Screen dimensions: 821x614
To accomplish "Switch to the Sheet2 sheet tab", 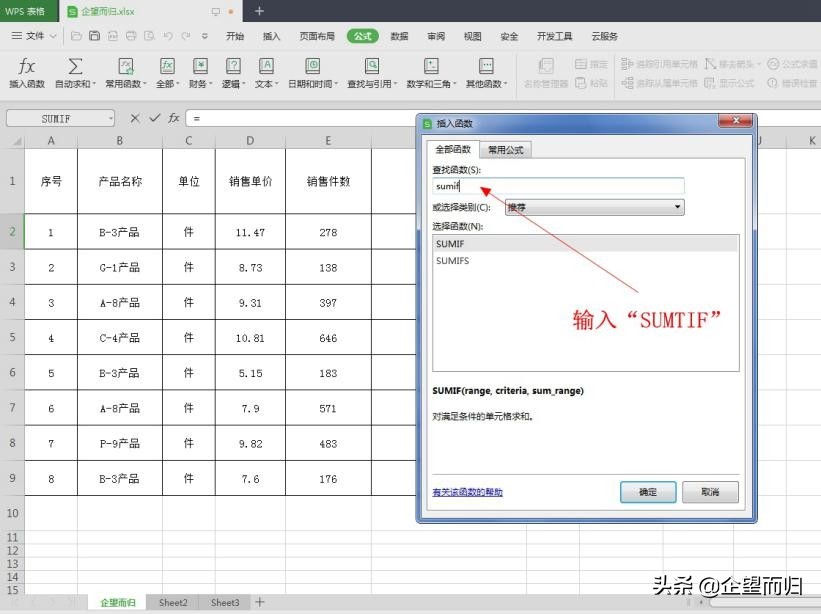I will coord(172,603).
